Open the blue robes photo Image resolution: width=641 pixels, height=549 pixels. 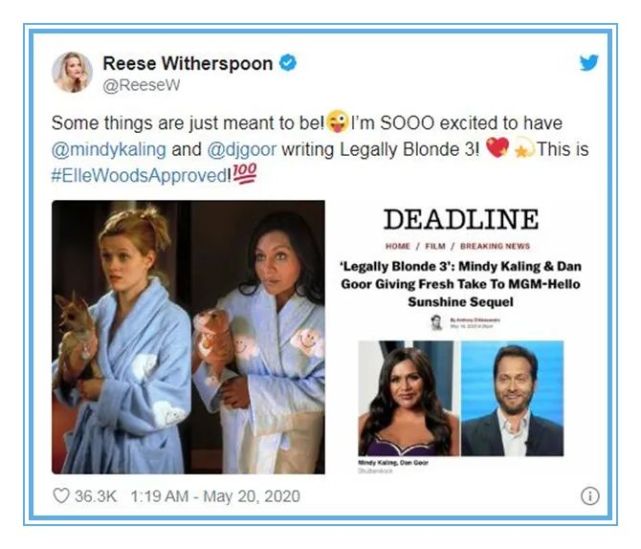tap(188, 337)
